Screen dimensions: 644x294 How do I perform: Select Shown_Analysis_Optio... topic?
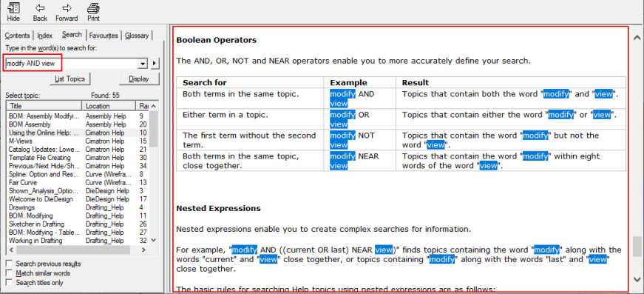pyautogui.click(x=78, y=191)
